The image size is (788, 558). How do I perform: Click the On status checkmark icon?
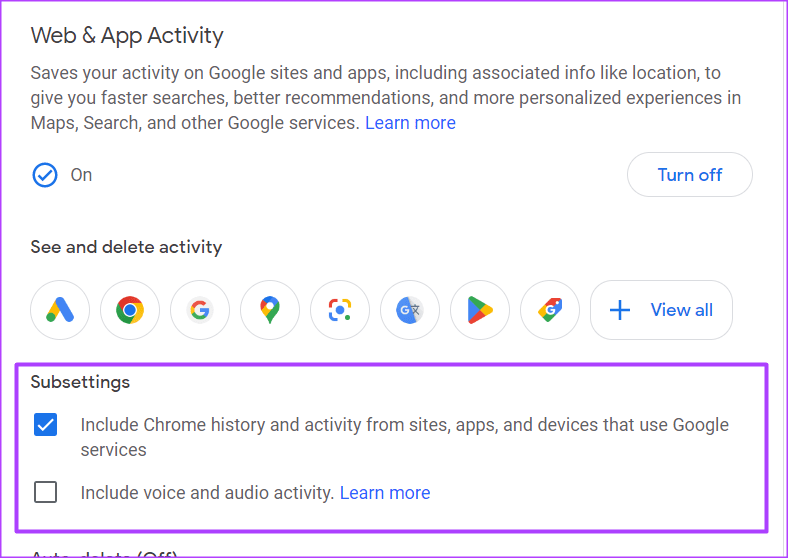(x=45, y=175)
